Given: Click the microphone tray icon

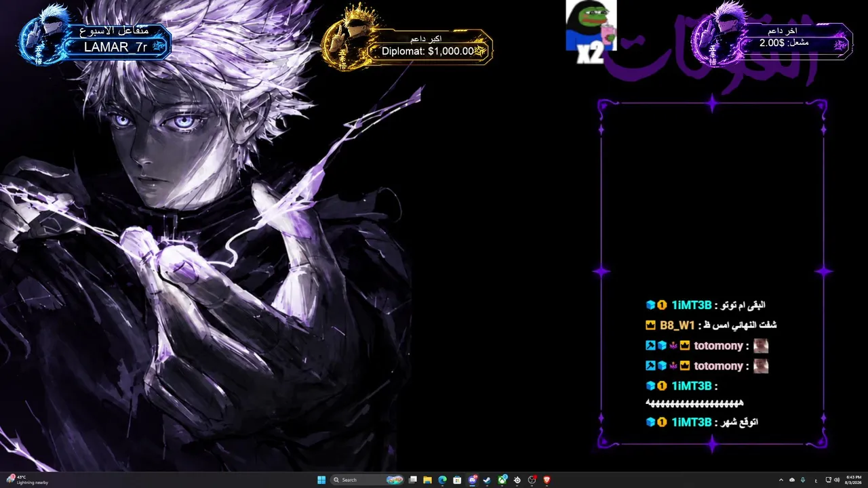Looking at the screenshot, I should (x=803, y=480).
